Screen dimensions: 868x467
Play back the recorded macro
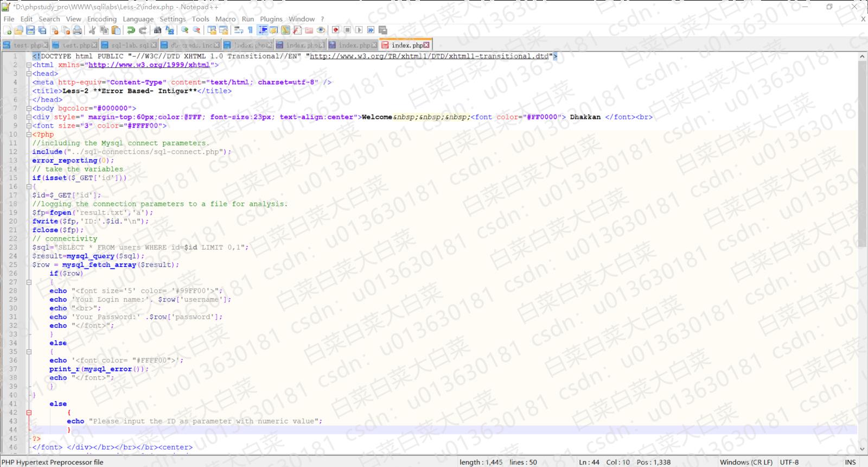(359, 30)
